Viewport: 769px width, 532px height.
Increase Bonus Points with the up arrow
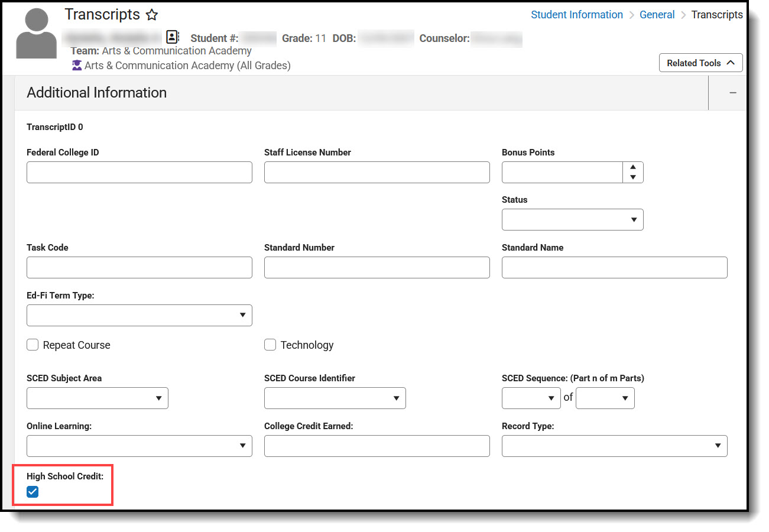pos(633,167)
